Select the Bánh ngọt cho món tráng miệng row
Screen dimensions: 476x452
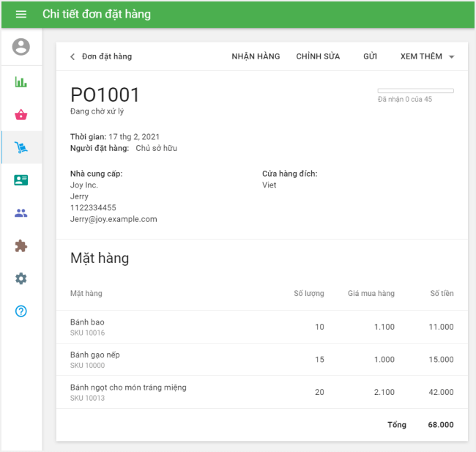261,392
